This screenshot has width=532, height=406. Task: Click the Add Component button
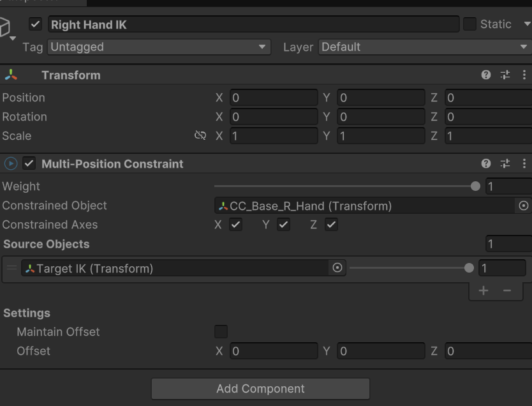[260, 389]
